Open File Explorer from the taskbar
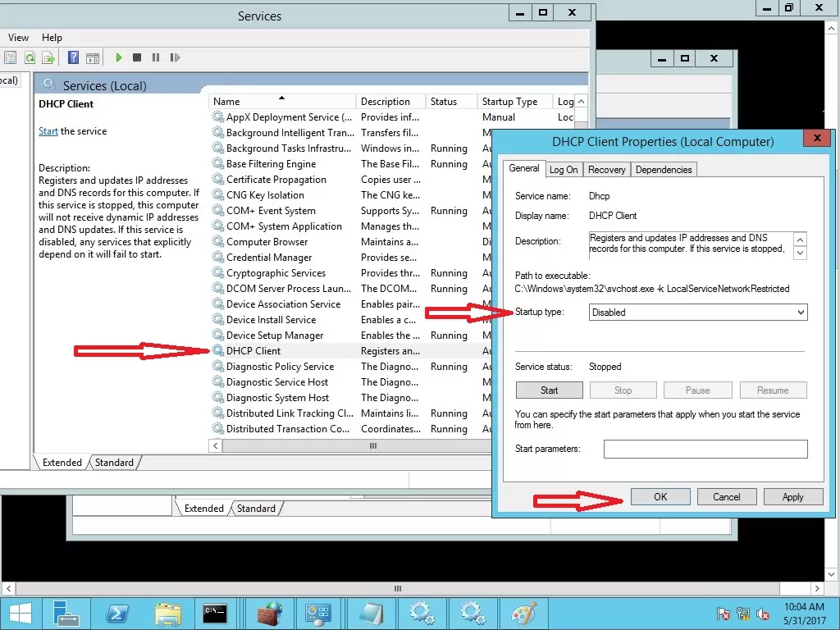The image size is (840, 630). click(168, 614)
